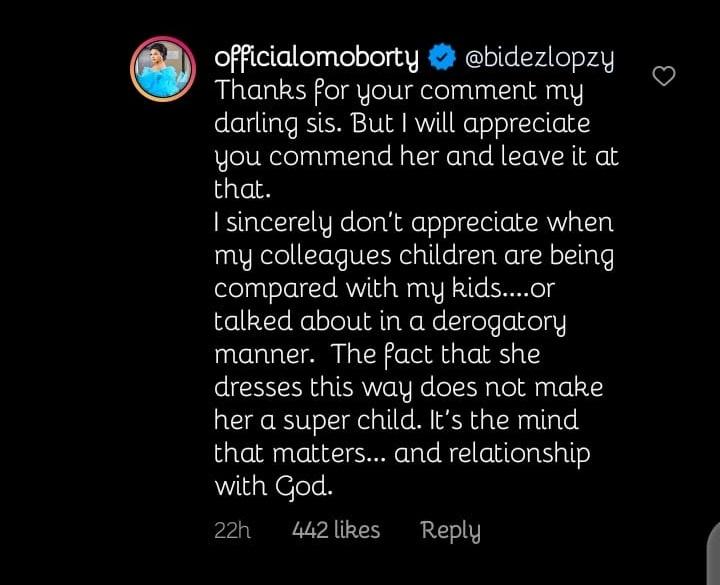The width and height of the screenshot is (720, 585).
Task: Click the blue verified badge
Action: pos(440,58)
